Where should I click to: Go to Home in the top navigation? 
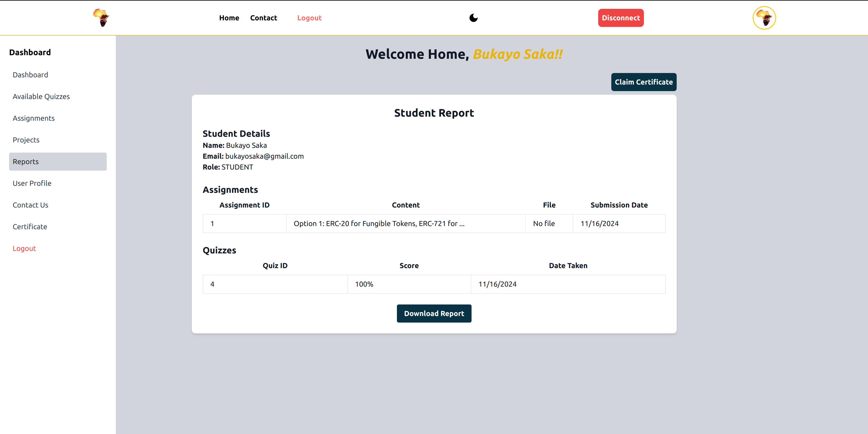pyautogui.click(x=229, y=18)
